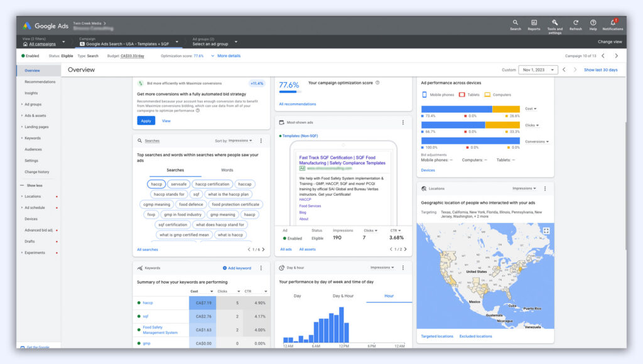The image size is (643, 364).
Task: Open the All searches link
Action: pos(147,250)
